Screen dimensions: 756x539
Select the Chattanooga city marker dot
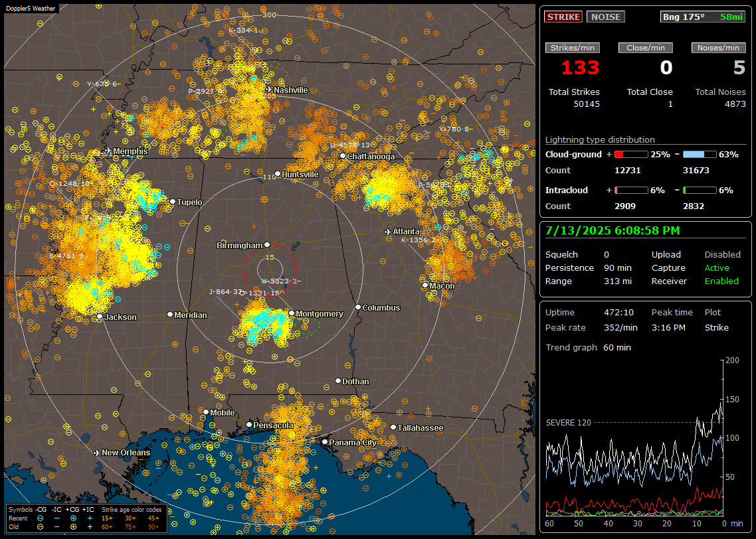coord(343,156)
